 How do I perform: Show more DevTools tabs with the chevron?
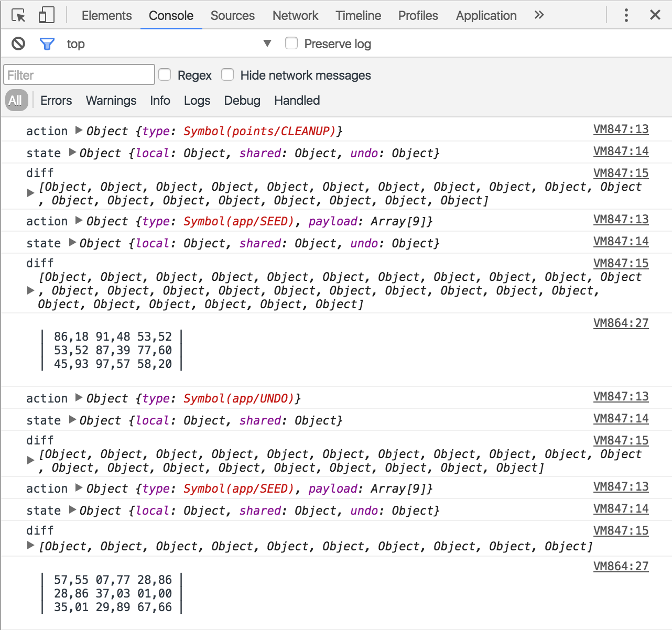click(539, 15)
